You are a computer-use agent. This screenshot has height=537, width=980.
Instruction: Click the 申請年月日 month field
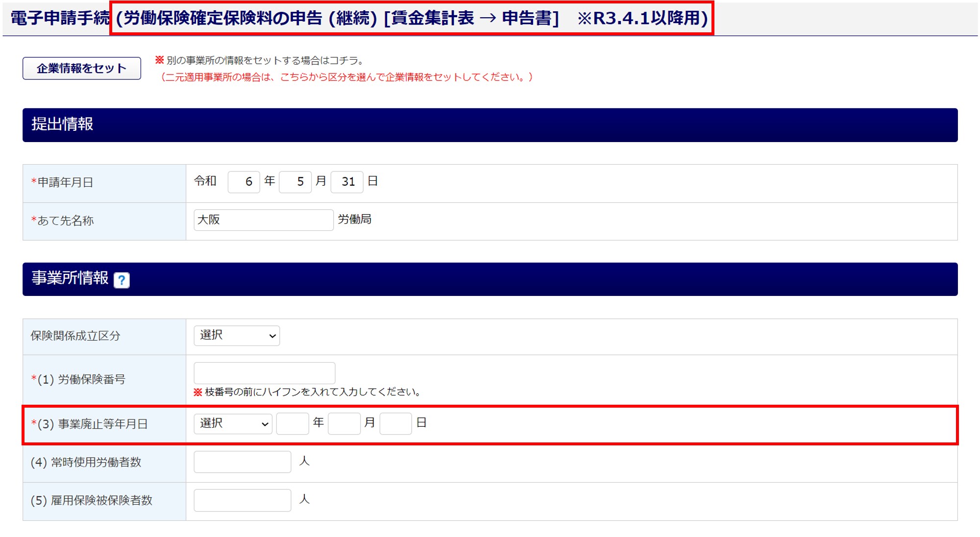[295, 182]
